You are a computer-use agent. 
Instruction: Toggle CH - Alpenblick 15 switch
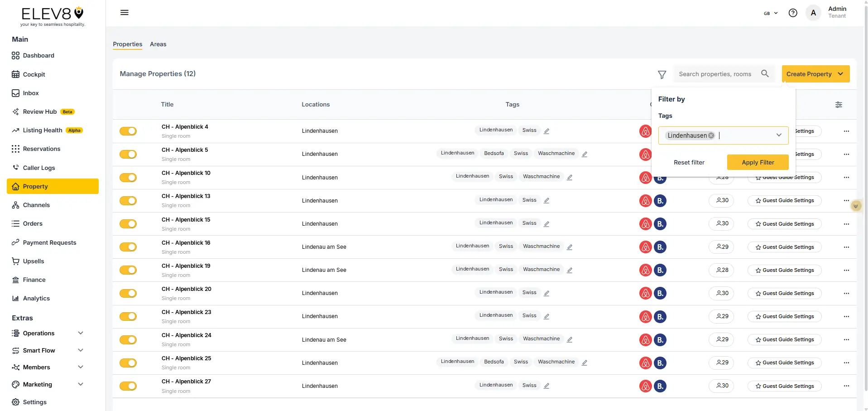click(128, 224)
